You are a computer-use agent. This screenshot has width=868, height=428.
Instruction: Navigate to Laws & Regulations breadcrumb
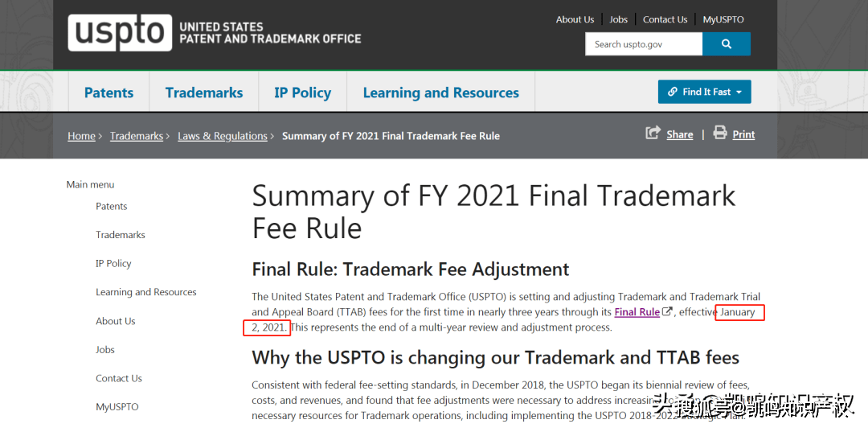click(x=223, y=136)
